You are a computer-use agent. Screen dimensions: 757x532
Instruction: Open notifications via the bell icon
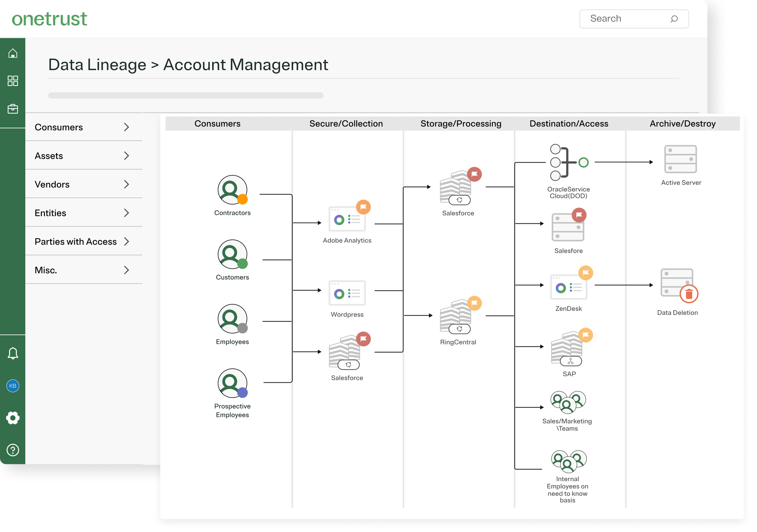tap(13, 352)
